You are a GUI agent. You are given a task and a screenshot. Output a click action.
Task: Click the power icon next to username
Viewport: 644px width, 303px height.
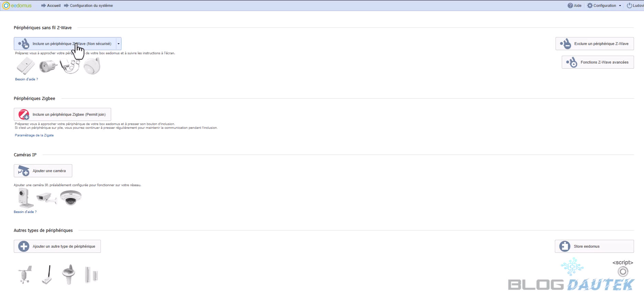tap(629, 5)
